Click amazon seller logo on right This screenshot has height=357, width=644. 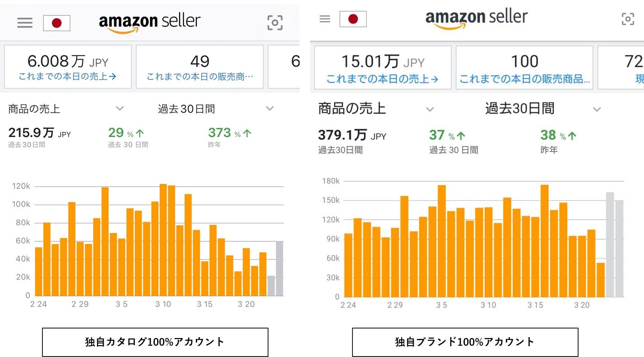[476, 19]
